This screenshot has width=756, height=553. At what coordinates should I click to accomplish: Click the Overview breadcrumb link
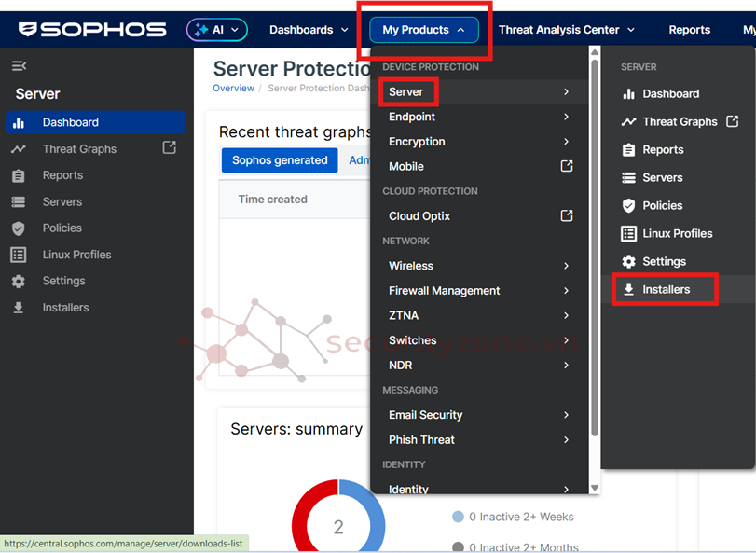(233, 89)
